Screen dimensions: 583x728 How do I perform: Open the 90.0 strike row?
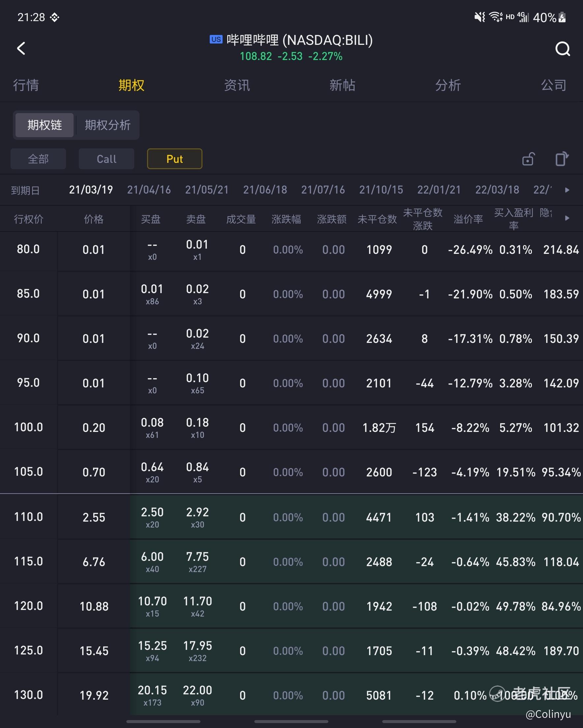pyautogui.click(x=291, y=339)
